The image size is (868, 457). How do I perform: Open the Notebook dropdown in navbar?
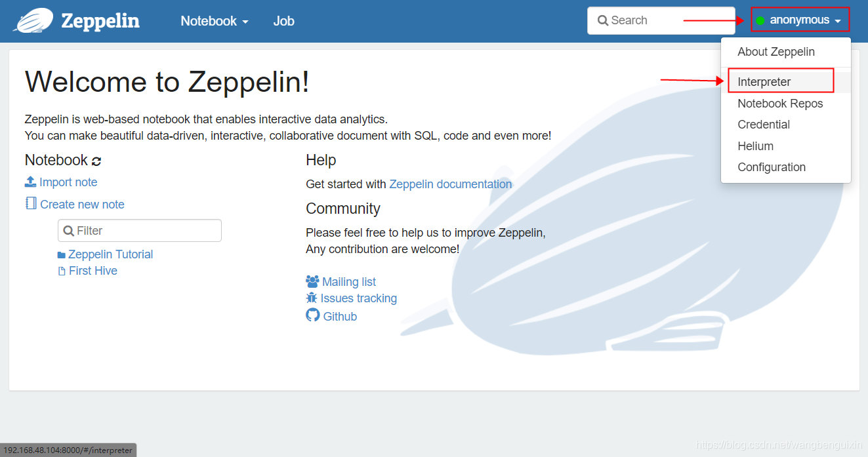tap(215, 21)
